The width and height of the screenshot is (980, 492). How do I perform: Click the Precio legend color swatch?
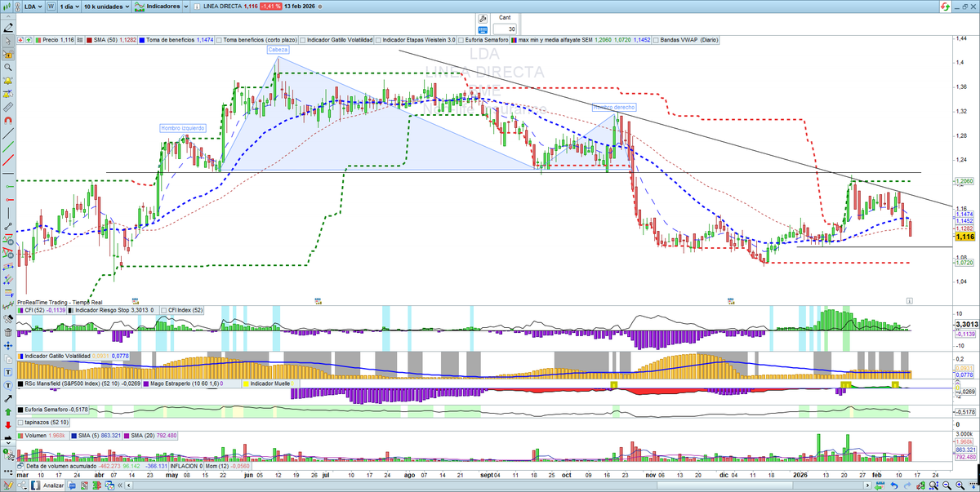point(38,40)
